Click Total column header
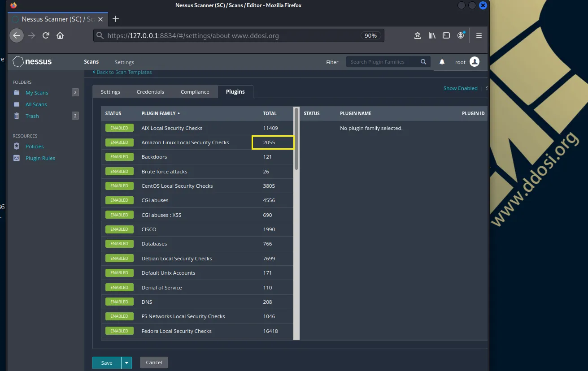The image size is (588, 371). (x=270, y=113)
